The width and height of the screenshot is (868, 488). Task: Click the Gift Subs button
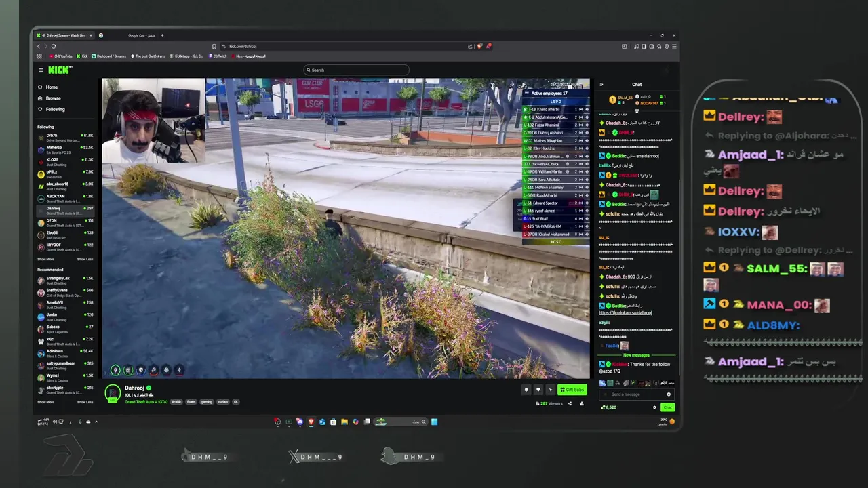click(x=572, y=390)
